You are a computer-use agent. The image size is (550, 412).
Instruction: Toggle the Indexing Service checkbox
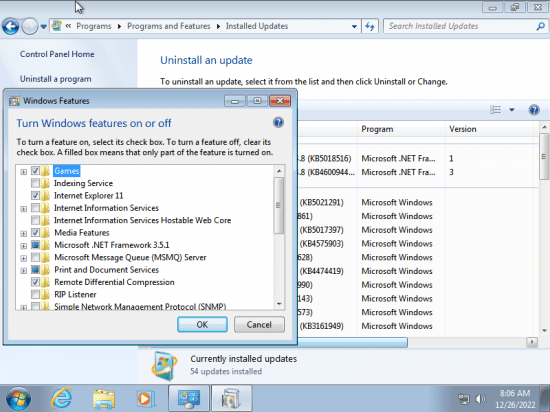35,183
